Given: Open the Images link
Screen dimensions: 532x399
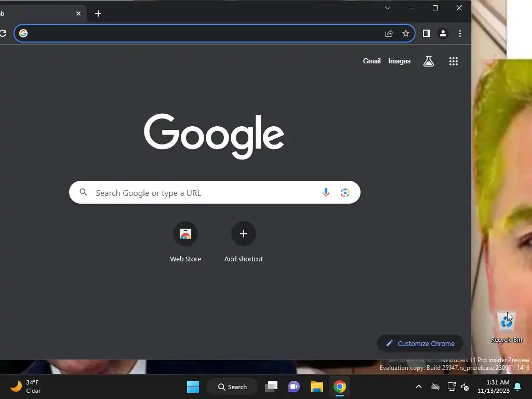Looking at the screenshot, I should (x=400, y=61).
